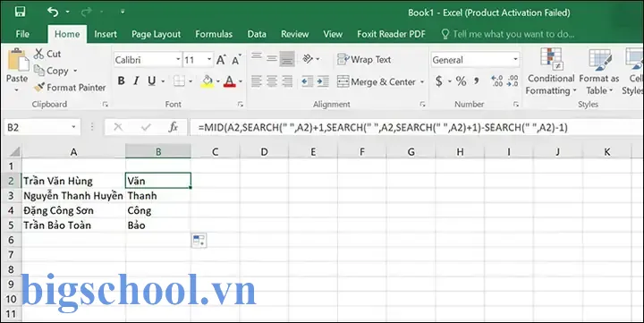Increase the decimal places
Screen dimensions: 644x323
pos(497,81)
